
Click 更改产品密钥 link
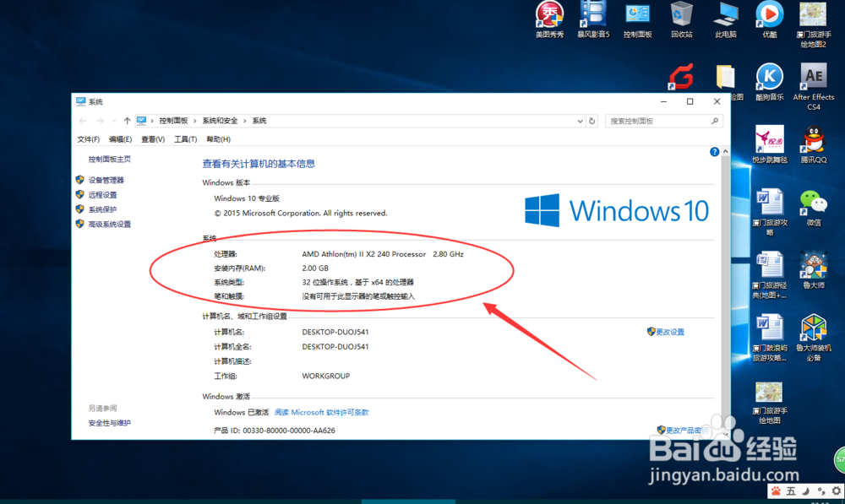[x=686, y=431]
